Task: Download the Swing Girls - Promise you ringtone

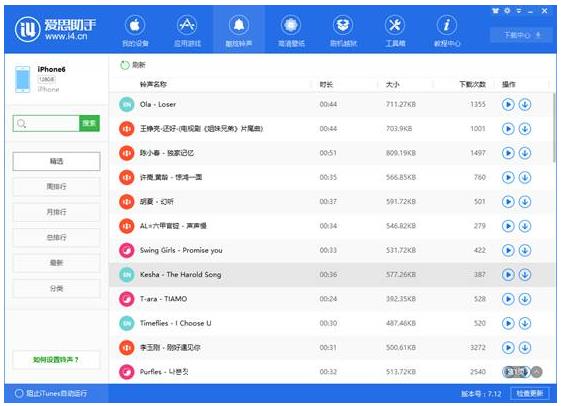Action: [x=525, y=250]
